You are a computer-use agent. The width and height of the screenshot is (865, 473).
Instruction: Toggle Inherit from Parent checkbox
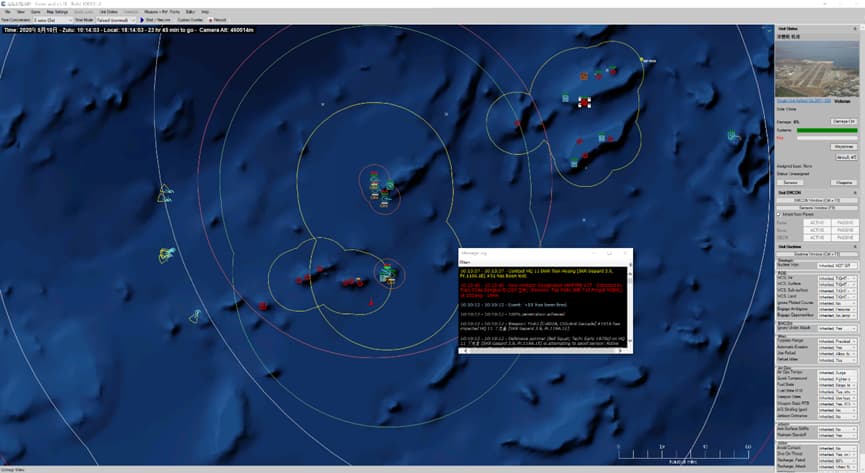pos(779,214)
